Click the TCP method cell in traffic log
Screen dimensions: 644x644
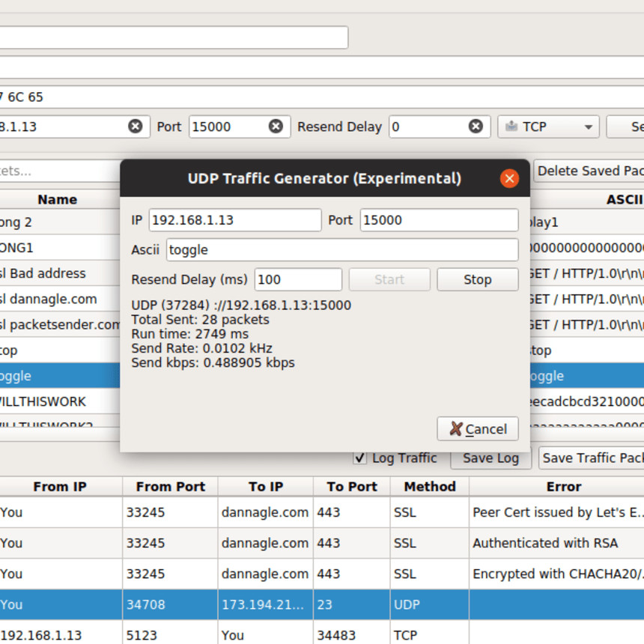click(x=430, y=635)
